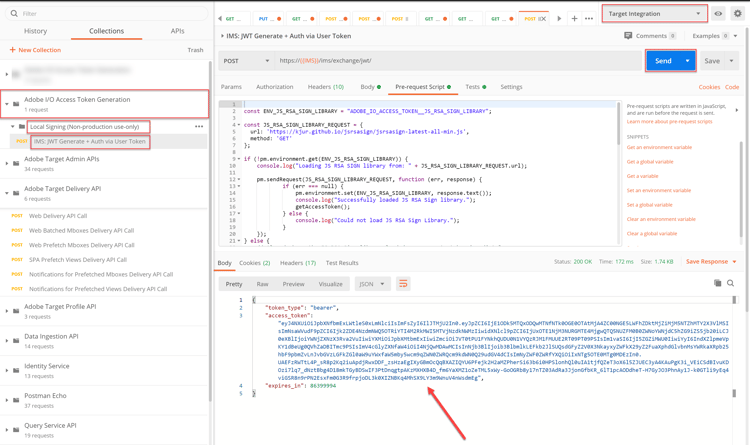This screenshot has height=445, width=750.
Task: Open the Send button dropdown arrow
Action: click(687, 61)
